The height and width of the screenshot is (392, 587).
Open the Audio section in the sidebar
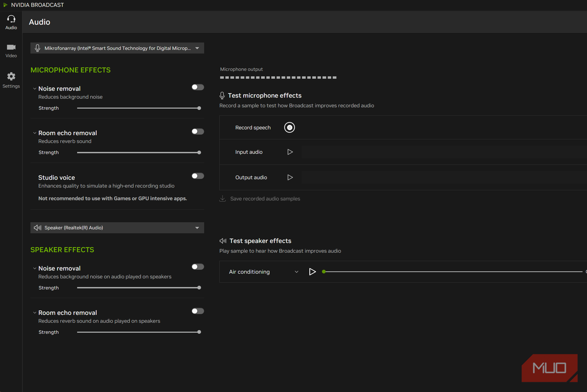tap(11, 22)
